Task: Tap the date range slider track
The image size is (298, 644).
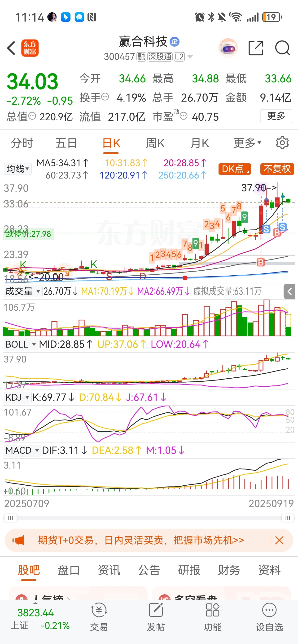Action: (x=149, y=518)
